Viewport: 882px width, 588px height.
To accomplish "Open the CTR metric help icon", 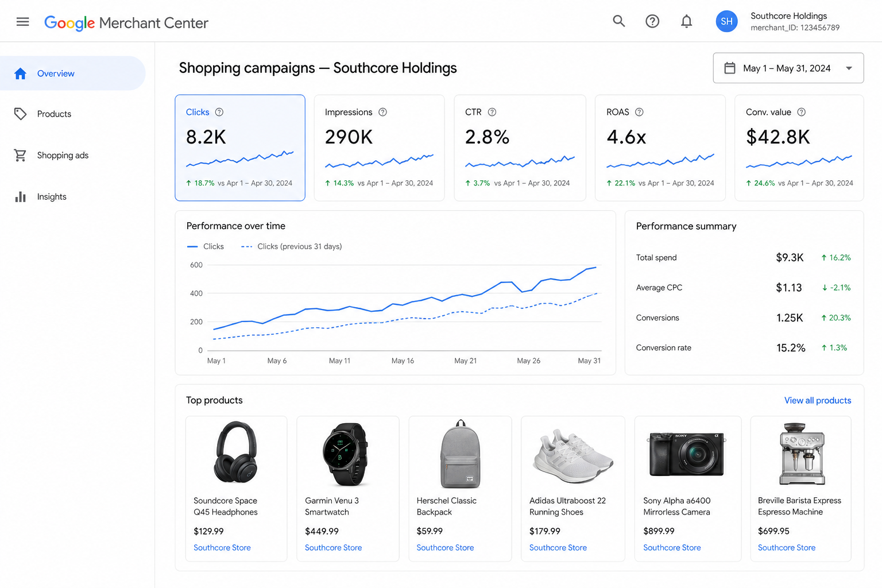I will [x=492, y=112].
